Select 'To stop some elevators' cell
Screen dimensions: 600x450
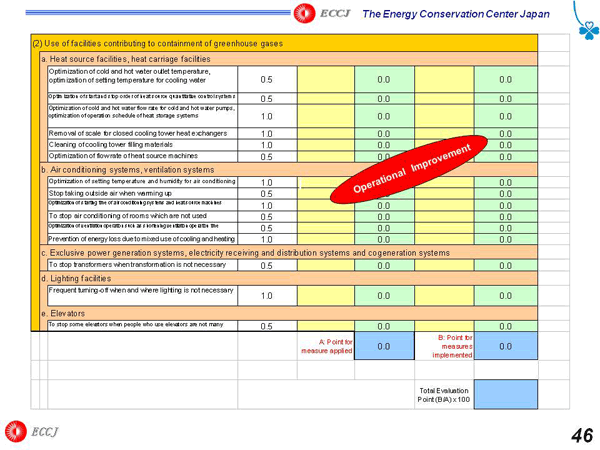click(x=142, y=326)
